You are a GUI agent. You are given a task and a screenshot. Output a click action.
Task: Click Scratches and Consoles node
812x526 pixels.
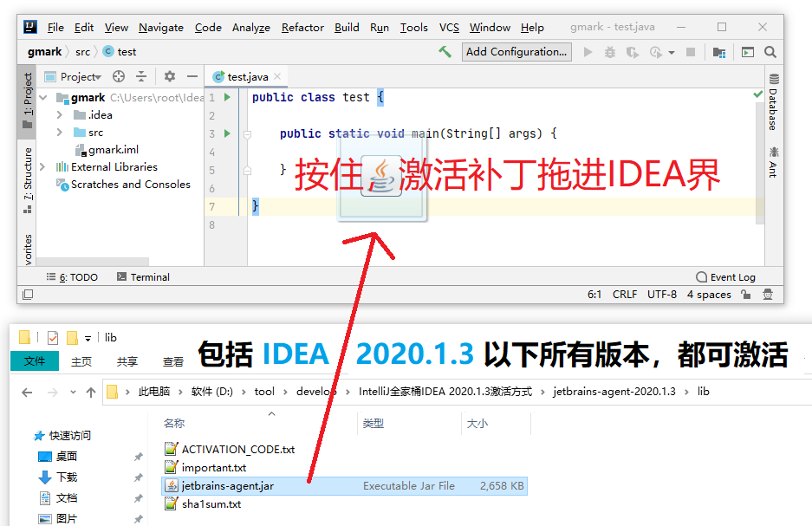click(x=131, y=185)
